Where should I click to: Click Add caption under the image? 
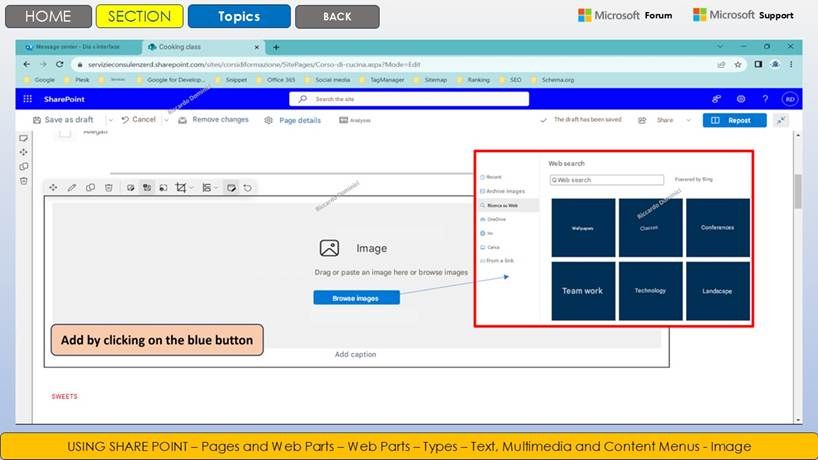(355, 354)
